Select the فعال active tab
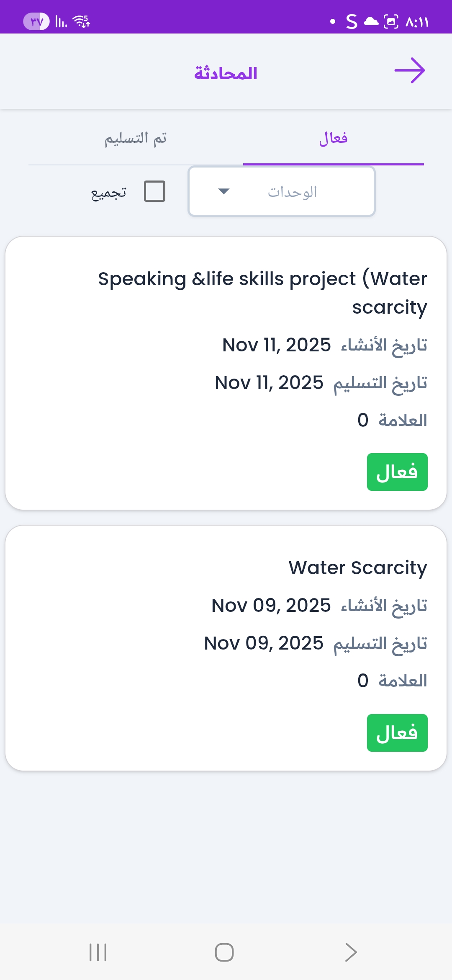This screenshot has width=452, height=980. 333,138
